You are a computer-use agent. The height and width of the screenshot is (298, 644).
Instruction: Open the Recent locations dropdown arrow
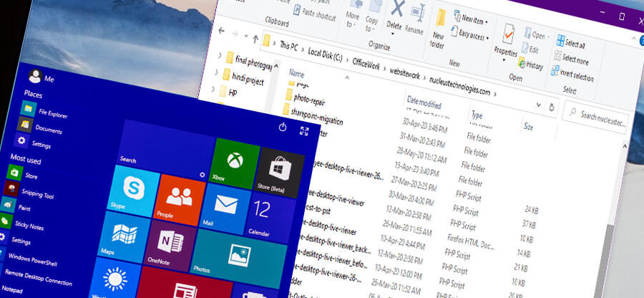[246, 36]
